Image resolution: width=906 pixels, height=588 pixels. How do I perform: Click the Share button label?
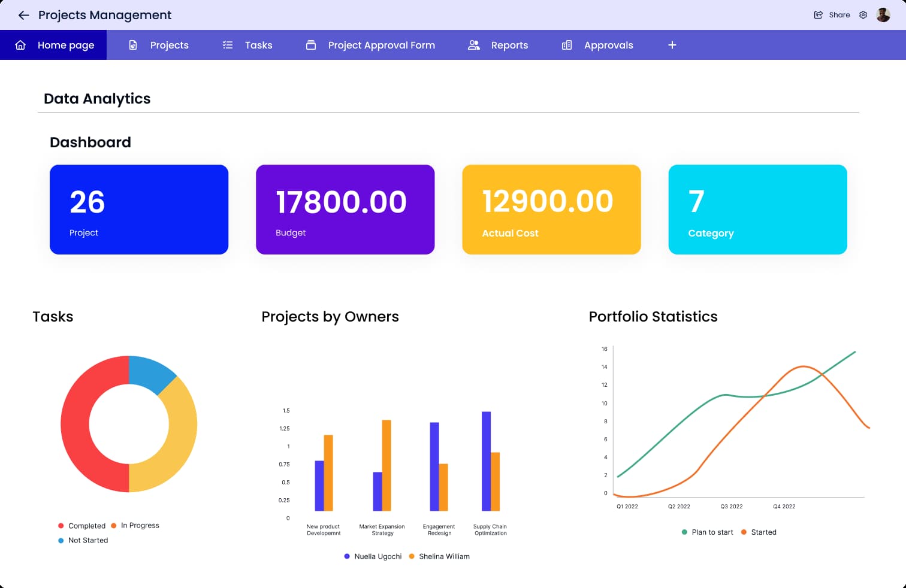[x=839, y=15]
